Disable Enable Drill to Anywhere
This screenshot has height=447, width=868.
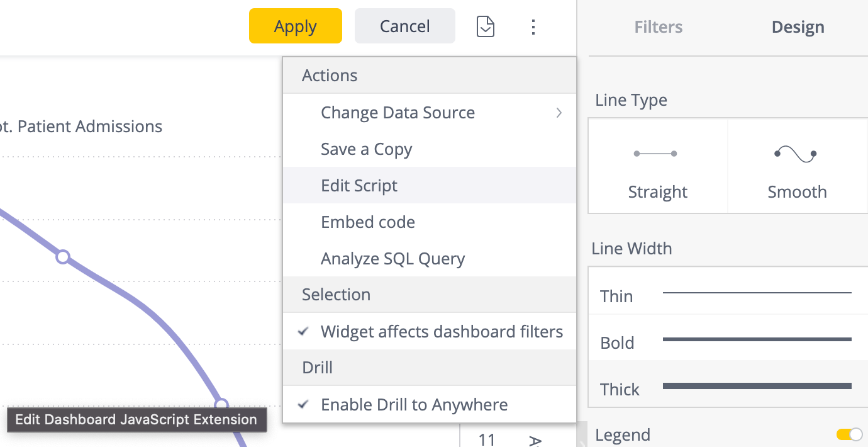pos(414,405)
